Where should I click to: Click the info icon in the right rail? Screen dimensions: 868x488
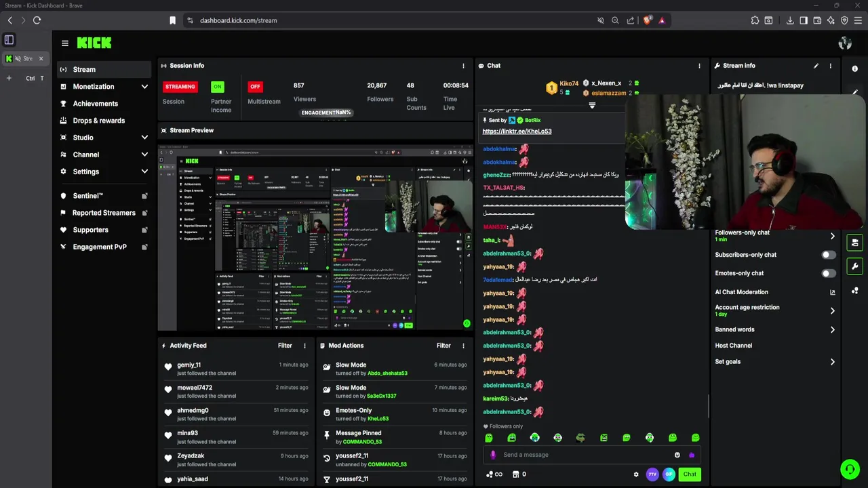(x=854, y=68)
